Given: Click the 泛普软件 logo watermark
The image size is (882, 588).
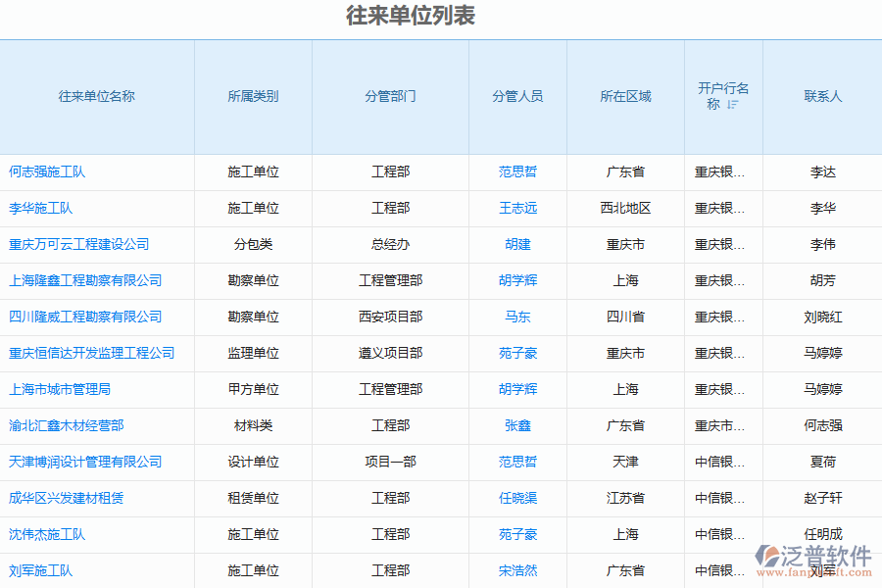Looking at the screenshot, I should [814, 560].
